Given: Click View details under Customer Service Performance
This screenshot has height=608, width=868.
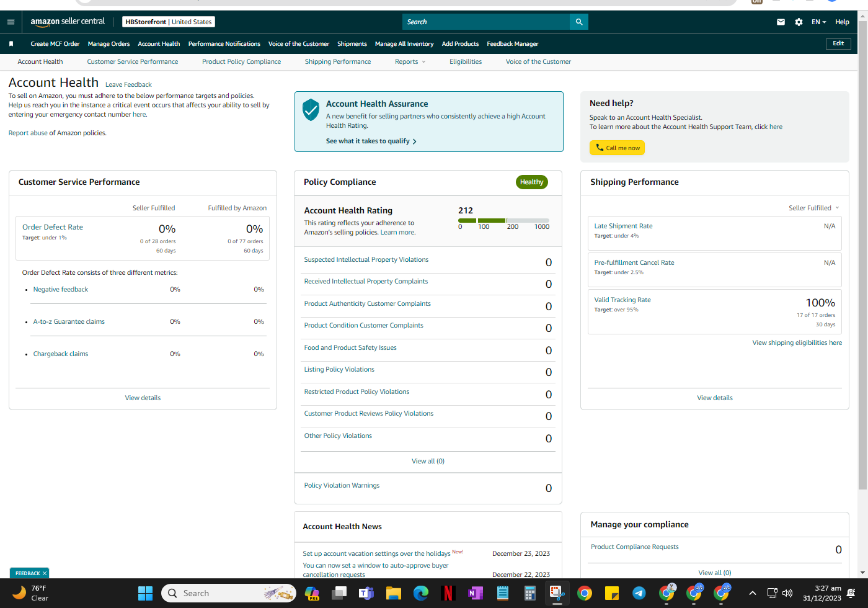Looking at the screenshot, I should [143, 398].
